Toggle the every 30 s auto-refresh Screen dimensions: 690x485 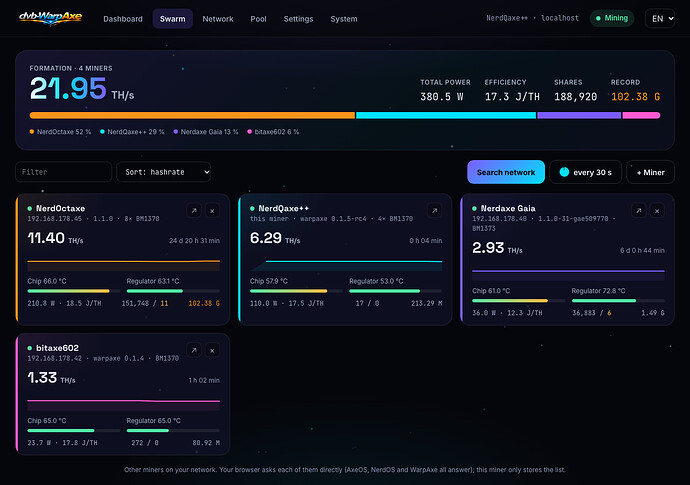(x=586, y=172)
